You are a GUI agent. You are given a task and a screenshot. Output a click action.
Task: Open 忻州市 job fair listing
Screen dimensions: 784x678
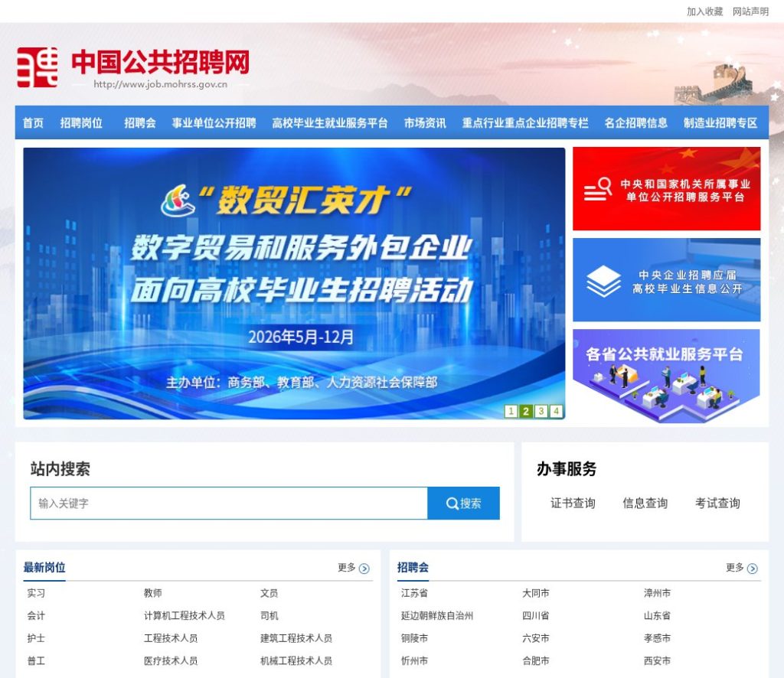[414, 660]
